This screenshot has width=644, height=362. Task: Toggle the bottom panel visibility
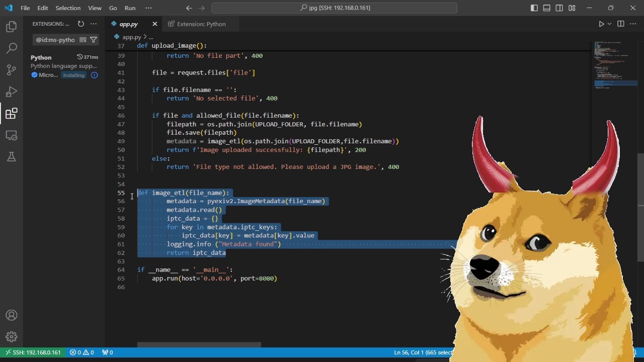(x=547, y=8)
